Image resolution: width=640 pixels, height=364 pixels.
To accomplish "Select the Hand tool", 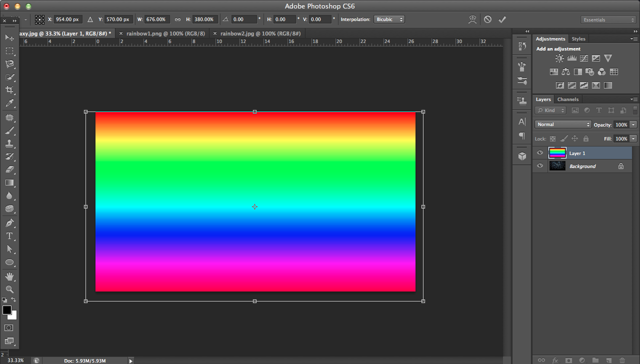I will [9, 276].
